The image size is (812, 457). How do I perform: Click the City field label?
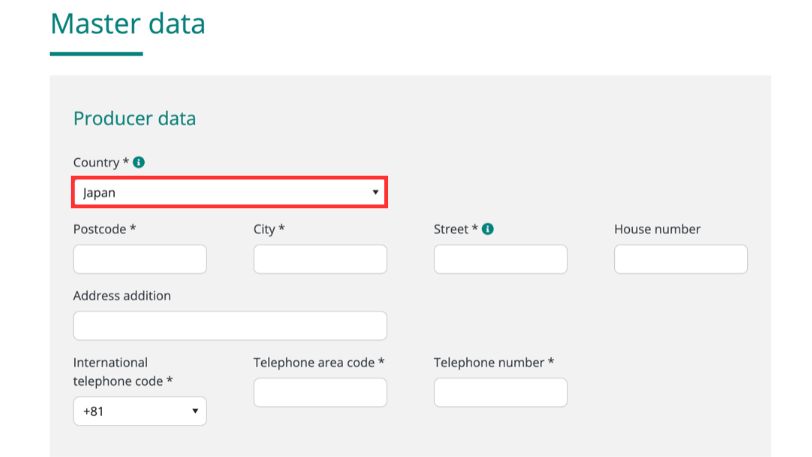click(269, 229)
